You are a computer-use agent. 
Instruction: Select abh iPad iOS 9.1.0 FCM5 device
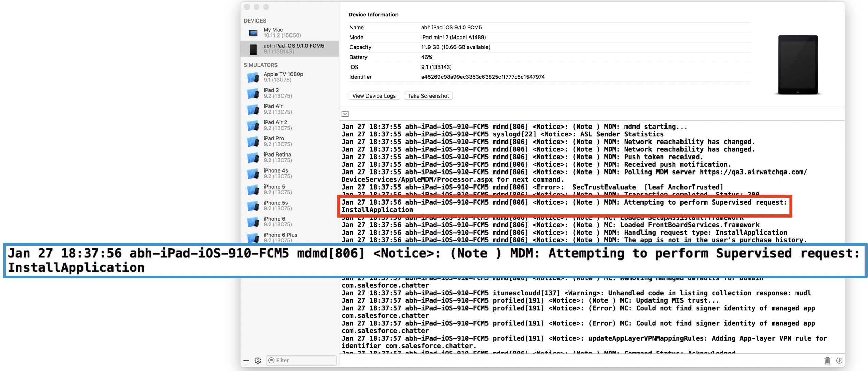(x=293, y=48)
